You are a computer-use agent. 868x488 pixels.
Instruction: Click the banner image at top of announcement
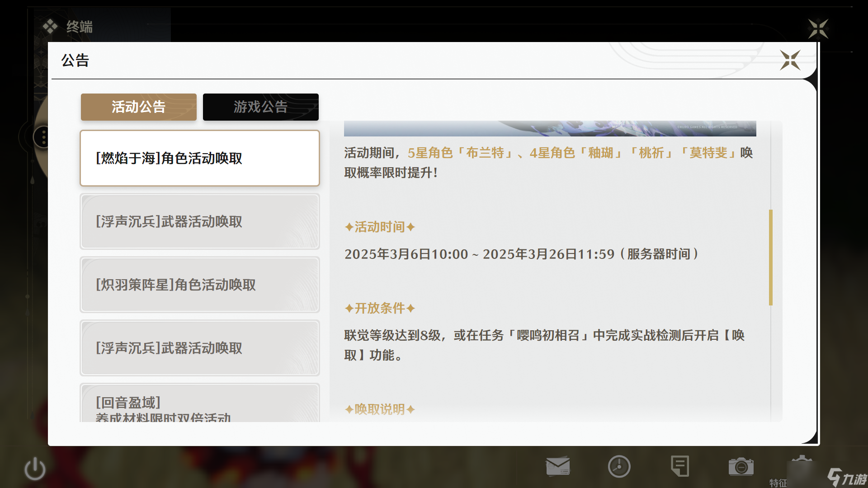pyautogui.click(x=549, y=128)
